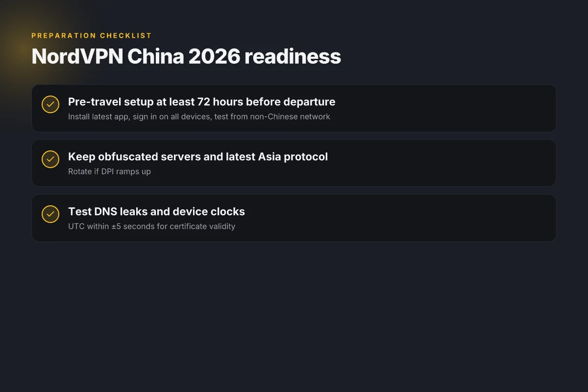Toggle the Test DNS leaks checkmark circle

pyautogui.click(x=50, y=214)
